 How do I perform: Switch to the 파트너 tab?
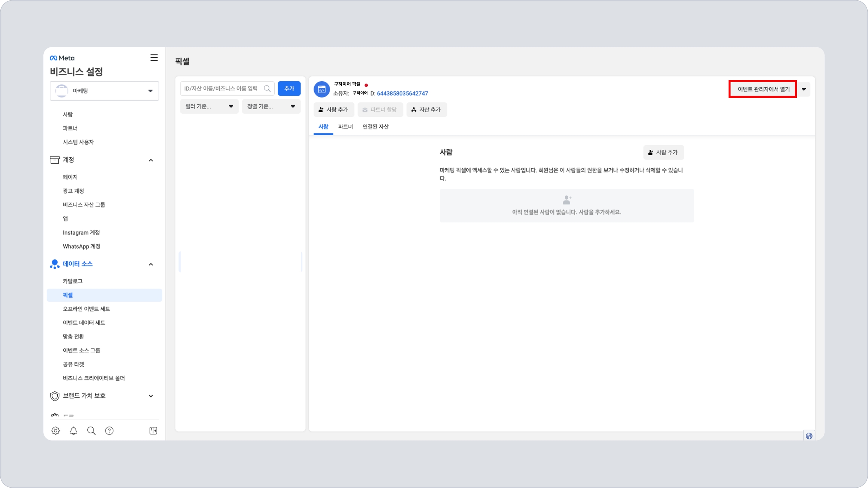[x=345, y=127]
